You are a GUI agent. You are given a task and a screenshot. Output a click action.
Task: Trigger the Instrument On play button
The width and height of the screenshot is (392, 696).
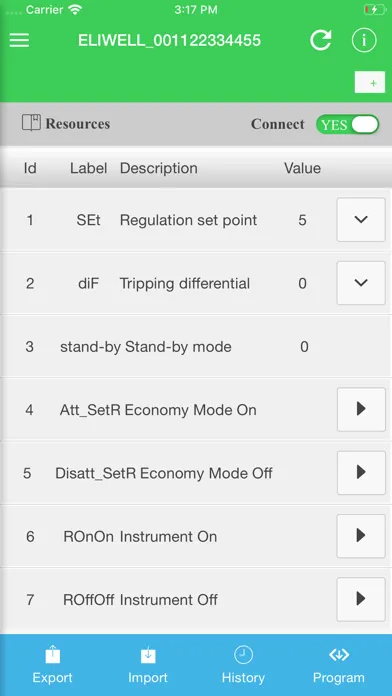(x=361, y=536)
